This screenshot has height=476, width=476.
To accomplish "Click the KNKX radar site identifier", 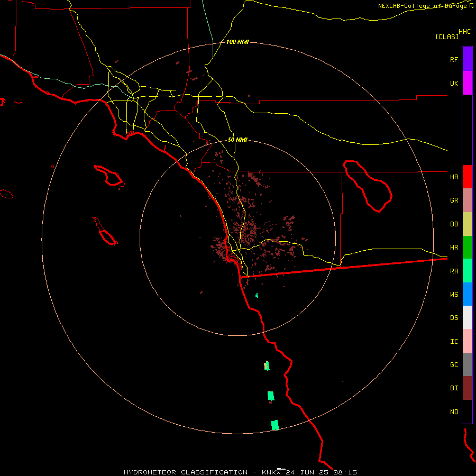I will 271,472.
